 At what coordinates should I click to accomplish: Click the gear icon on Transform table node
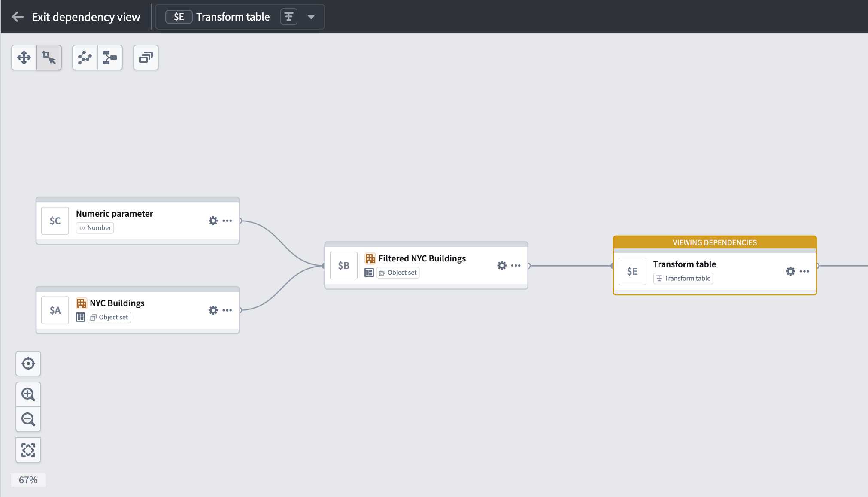790,271
